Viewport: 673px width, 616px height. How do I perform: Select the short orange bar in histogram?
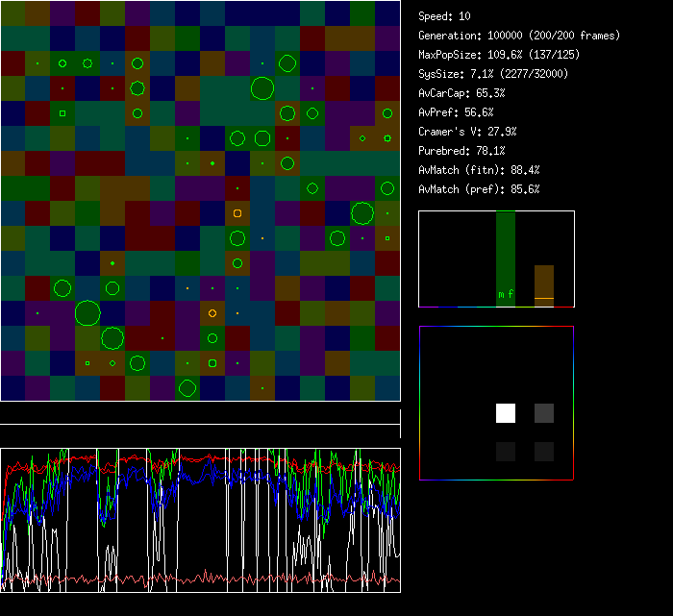tap(544, 285)
